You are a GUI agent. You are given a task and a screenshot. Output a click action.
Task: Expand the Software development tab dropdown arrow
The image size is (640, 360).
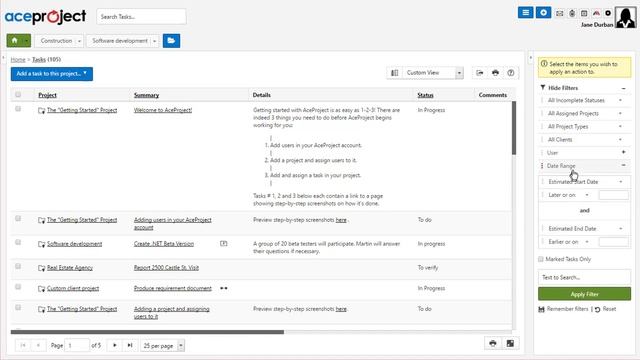click(155, 41)
